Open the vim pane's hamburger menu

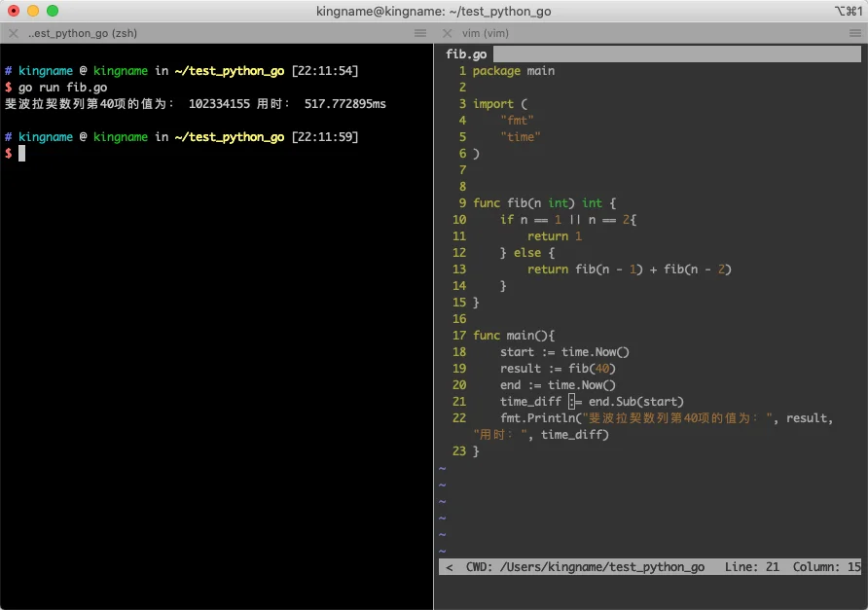[x=854, y=33]
